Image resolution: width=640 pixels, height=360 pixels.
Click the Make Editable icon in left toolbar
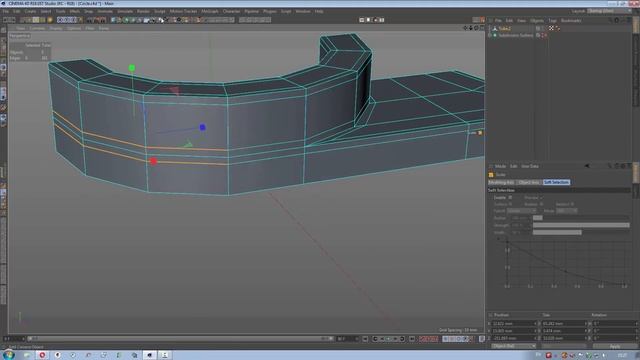[x=3, y=30]
